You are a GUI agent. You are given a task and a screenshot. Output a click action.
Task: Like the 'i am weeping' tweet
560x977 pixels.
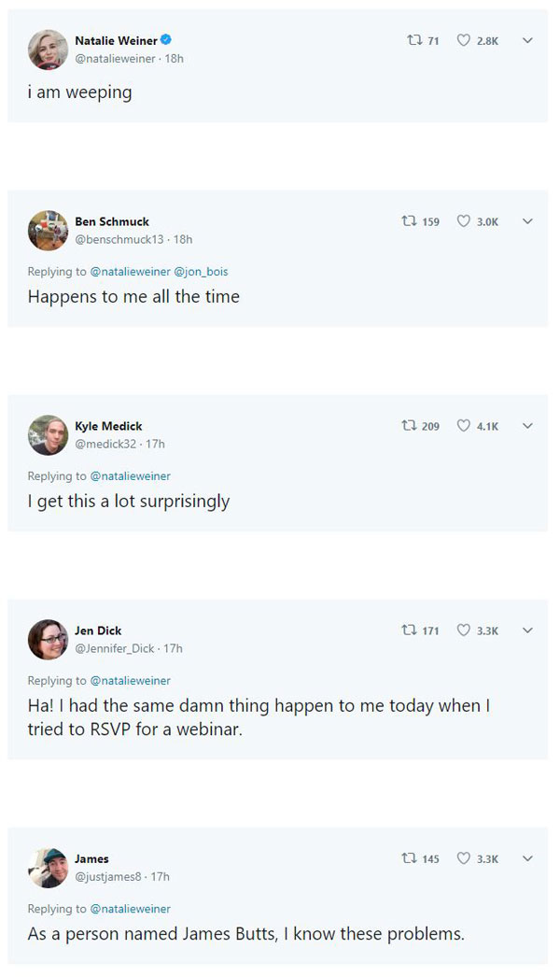coord(463,41)
